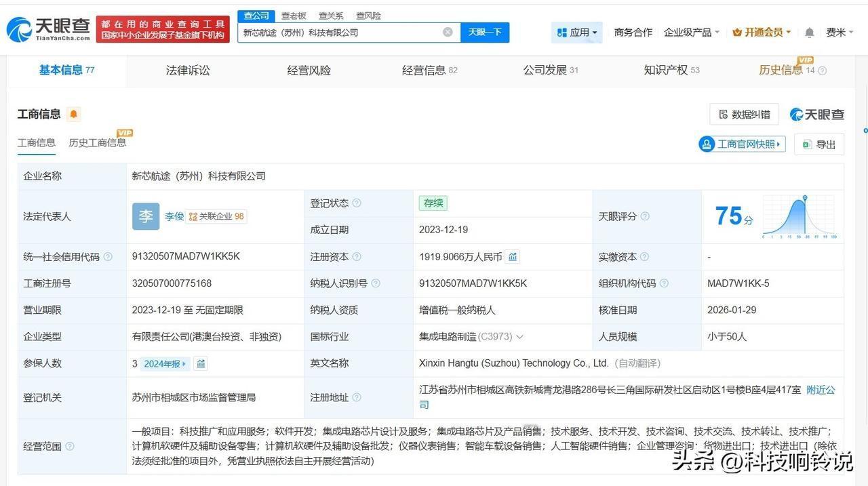Screen dimensions: 868x486
Task: Switch to 经营风险 tab
Action: pos(309,70)
